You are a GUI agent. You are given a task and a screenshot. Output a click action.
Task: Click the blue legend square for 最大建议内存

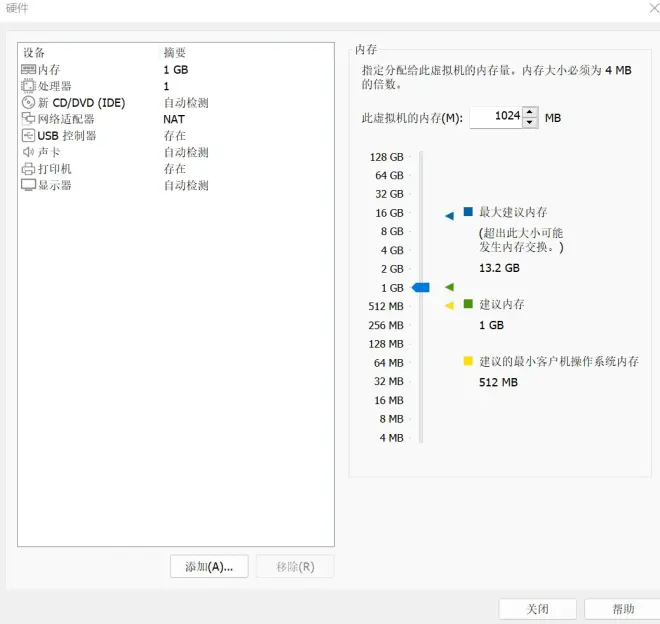pos(468,211)
